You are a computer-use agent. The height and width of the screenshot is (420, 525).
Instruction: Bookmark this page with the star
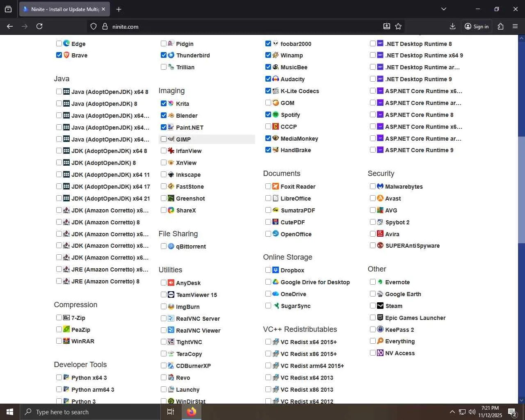tap(398, 26)
